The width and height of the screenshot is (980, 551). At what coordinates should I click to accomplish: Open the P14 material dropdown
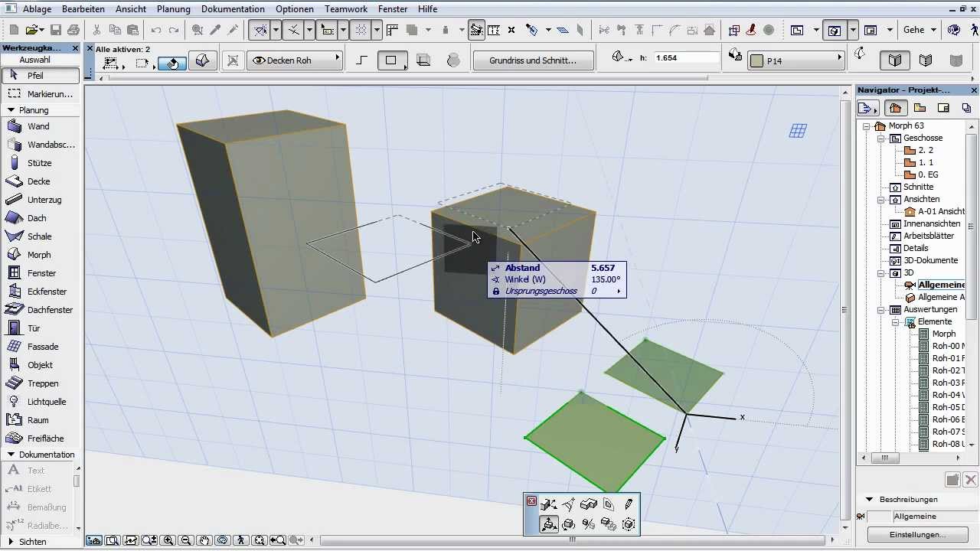(x=796, y=60)
